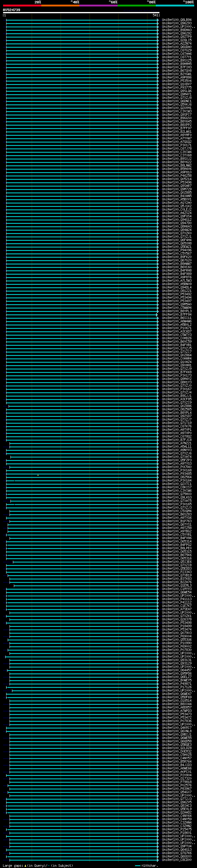Select UniRef100_B4FPG2 label
Image resolution: width=197 pixels, height=868 pixels.
(x=177, y=545)
